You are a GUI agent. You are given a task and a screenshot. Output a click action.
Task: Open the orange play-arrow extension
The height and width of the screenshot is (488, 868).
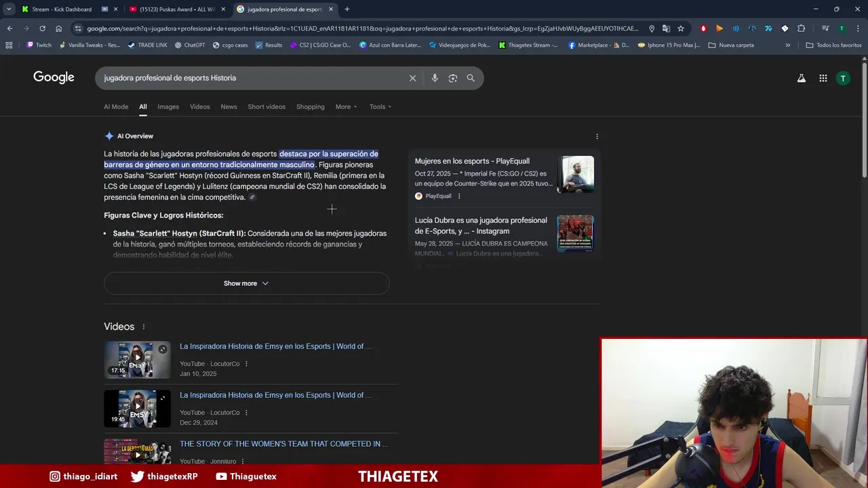click(x=719, y=28)
